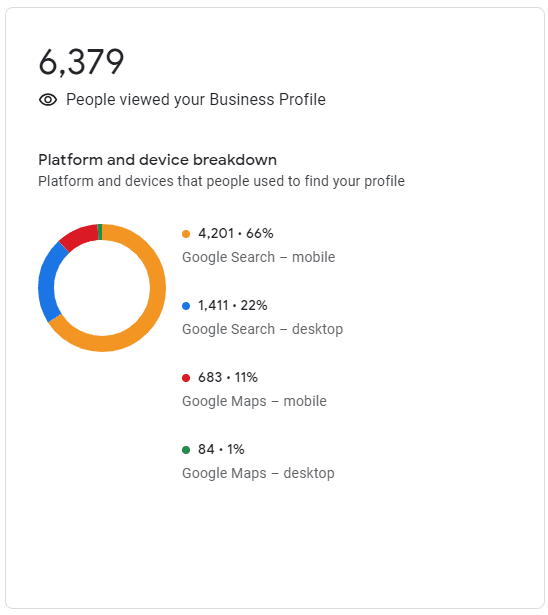Select the blue donut chart segment
Screen dimensions: 548x615
[47, 282]
